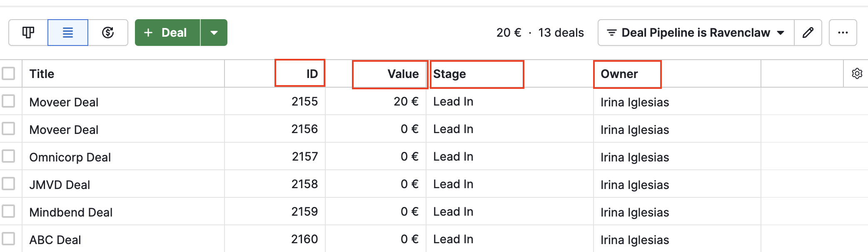
Task: Click Irina Iglesias owner of deal 2156
Action: [635, 130]
